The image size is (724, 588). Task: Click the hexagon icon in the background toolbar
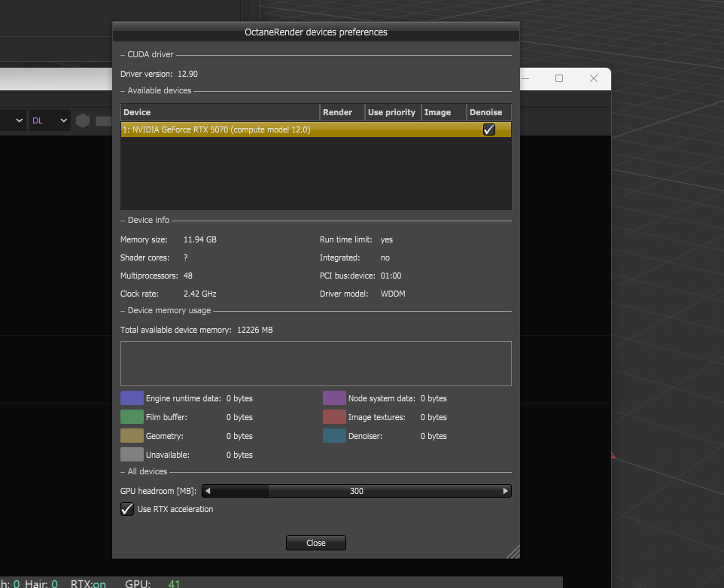83,120
